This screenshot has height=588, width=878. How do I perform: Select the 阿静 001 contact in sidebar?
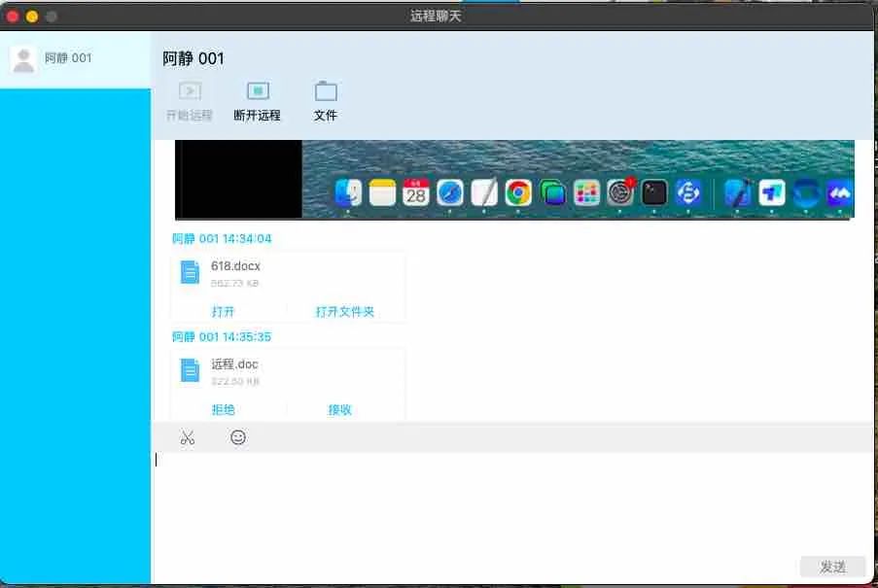pos(75,59)
